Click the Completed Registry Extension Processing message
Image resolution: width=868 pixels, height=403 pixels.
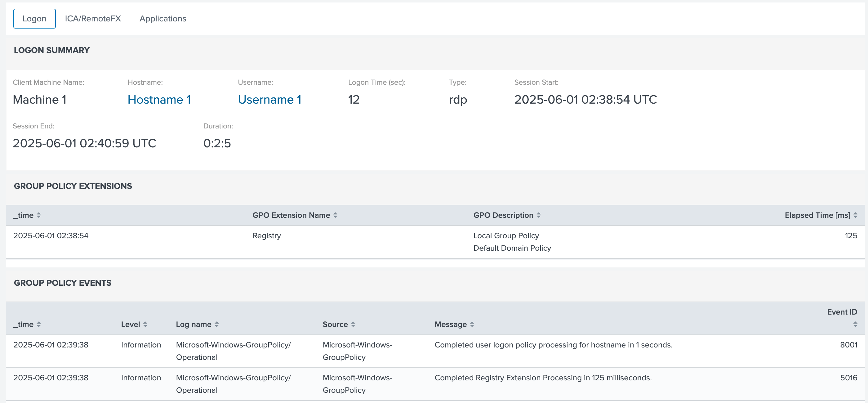click(x=543, y=378)
